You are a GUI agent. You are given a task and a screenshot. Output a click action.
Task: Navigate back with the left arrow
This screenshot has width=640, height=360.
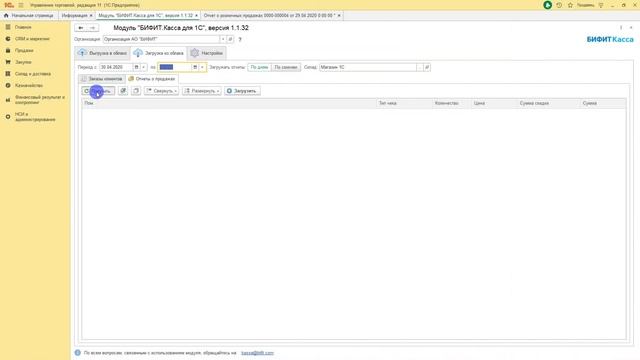point(81,28)
